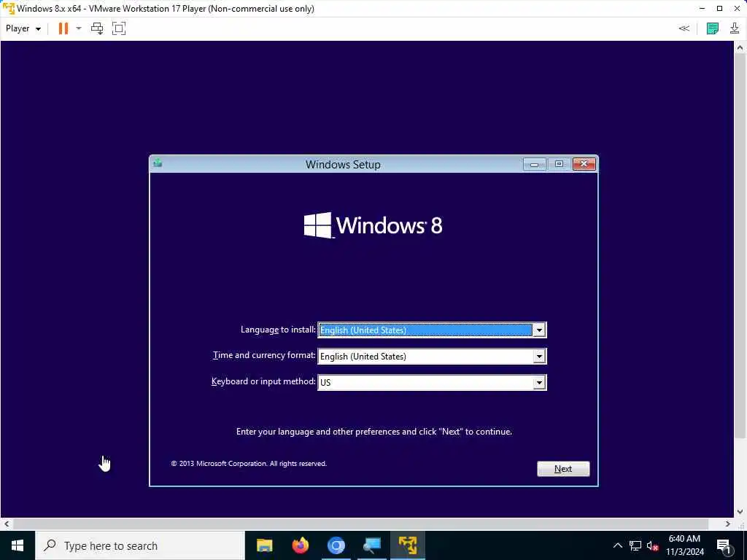Open File Explorer from the taskbar
This screenshot has height=560, width=747.
tap(264, 545)
